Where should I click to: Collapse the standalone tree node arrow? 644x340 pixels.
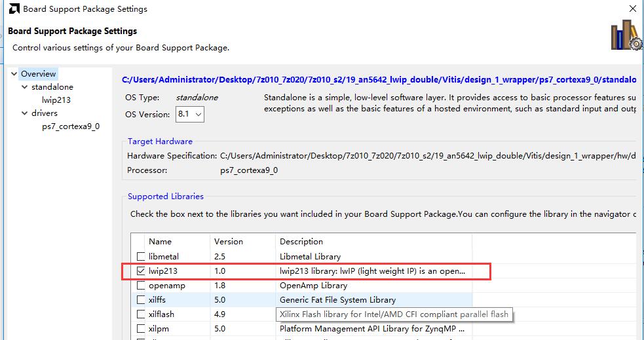tap(25, 87)
